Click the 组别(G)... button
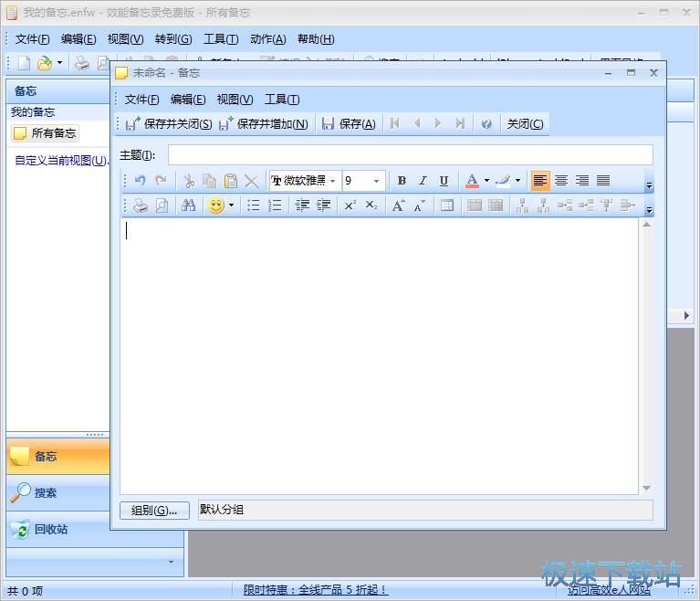The height and width of the screenshot is (601, 700). point(154,511)
